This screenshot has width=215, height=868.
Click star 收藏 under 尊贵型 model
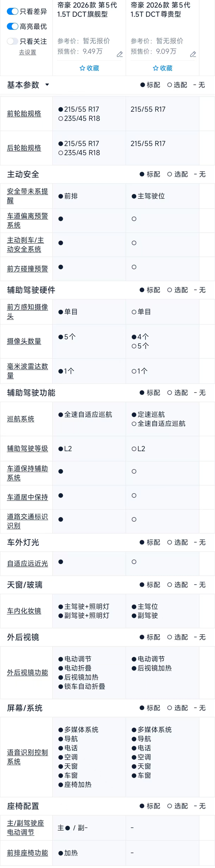162,68
